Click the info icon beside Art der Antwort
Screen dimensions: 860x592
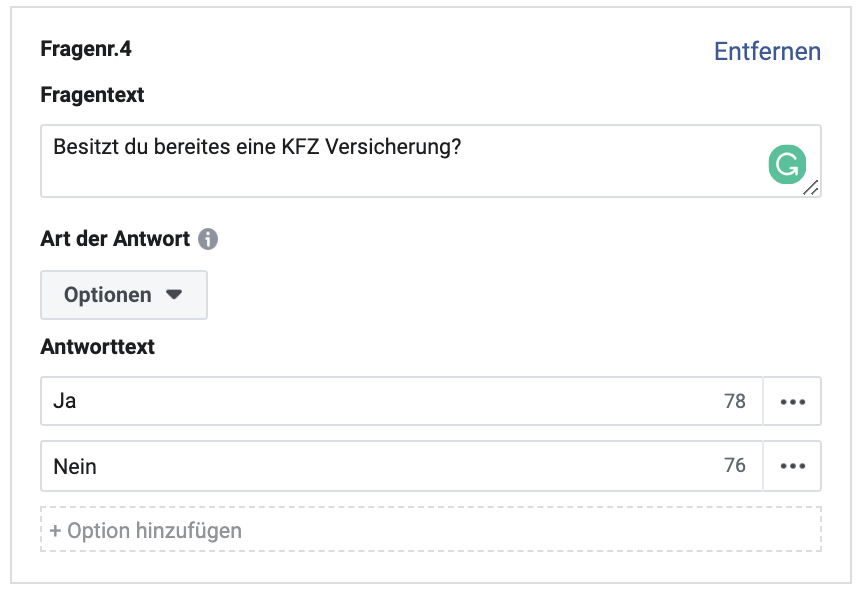[x=208, y=239]
